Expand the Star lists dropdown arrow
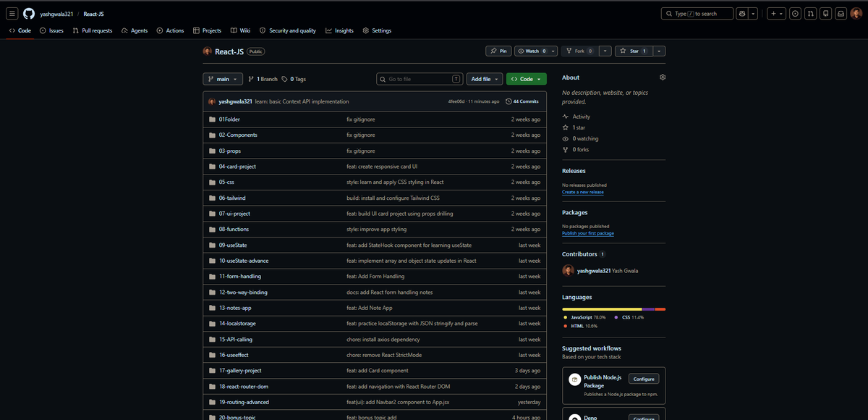The width and height of the screenshot is (868, 420). (x=660, y=51)
